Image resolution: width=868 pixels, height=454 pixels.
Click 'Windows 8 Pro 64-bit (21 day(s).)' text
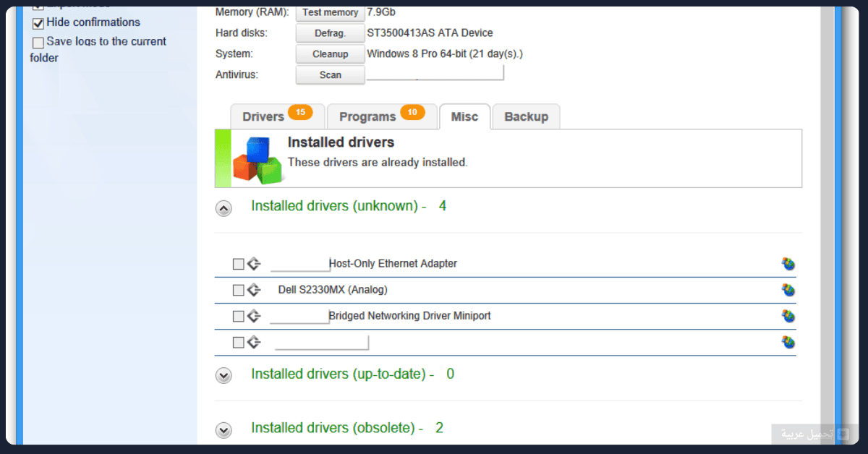[445, 54]
